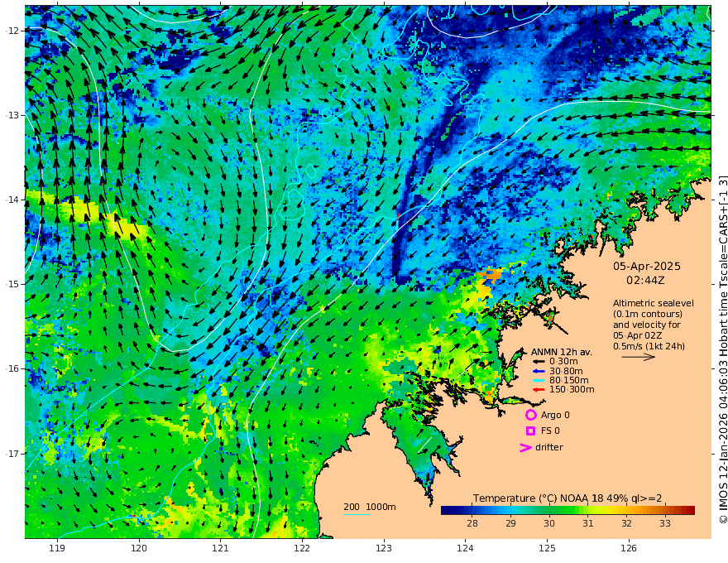The image size is (728, 563).
Task: Click the 200 1000m depth contour legend
Action: [369, 507]
